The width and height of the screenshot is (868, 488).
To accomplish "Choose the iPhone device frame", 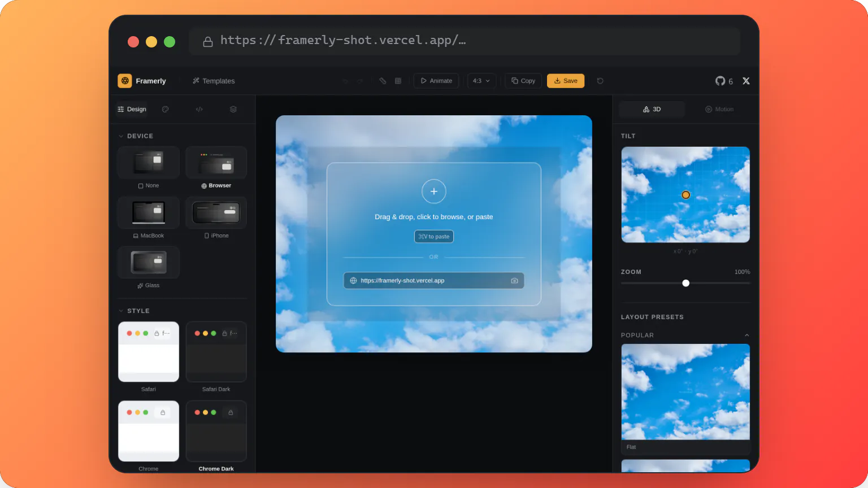I will (216, 218).
